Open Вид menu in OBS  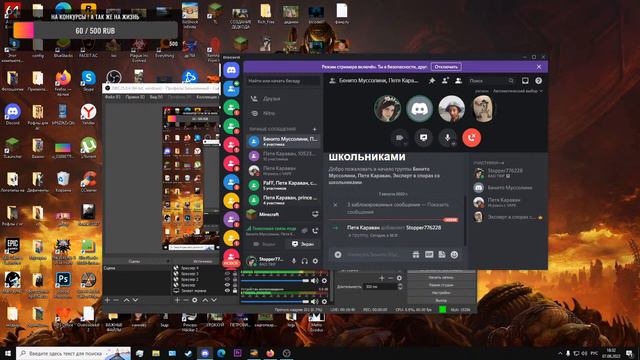pos(156,97)
